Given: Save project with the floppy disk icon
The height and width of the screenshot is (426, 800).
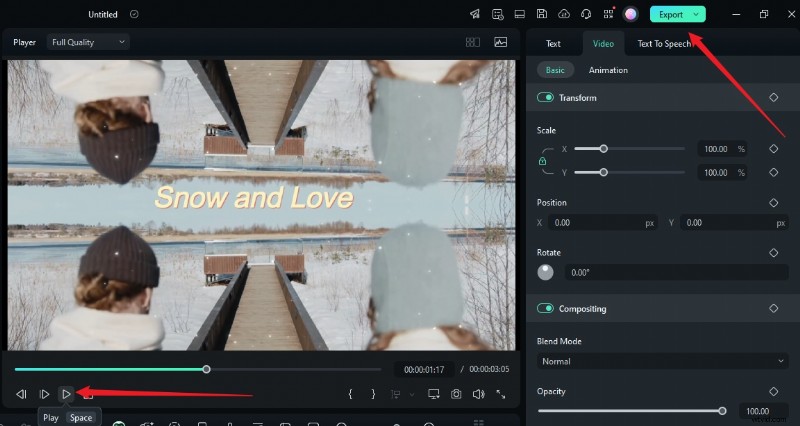Looking at the screenshot, I should tap(542, 14).
